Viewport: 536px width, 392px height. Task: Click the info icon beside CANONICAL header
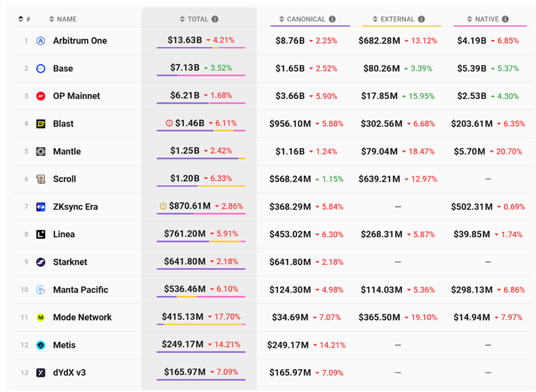click(332, 19)
